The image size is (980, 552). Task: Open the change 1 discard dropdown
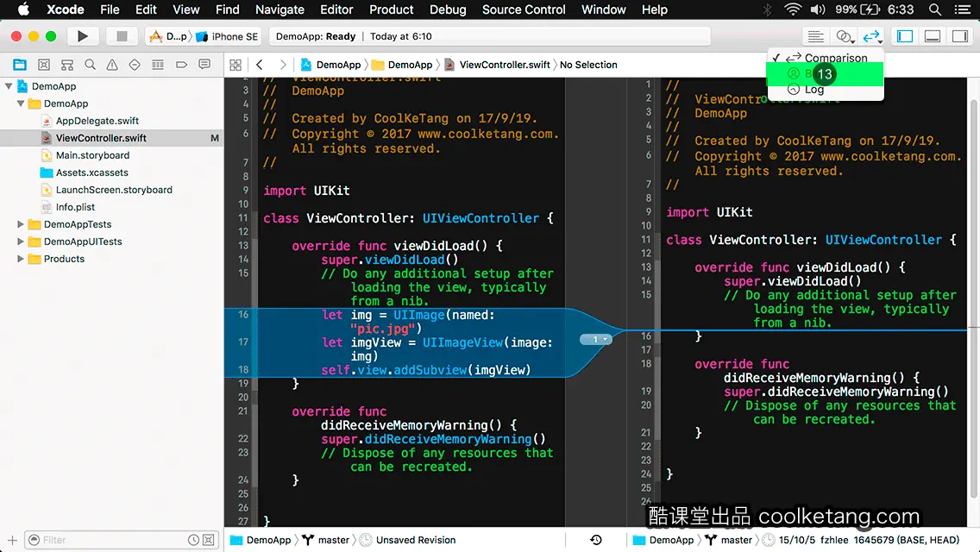pos(596,340)
